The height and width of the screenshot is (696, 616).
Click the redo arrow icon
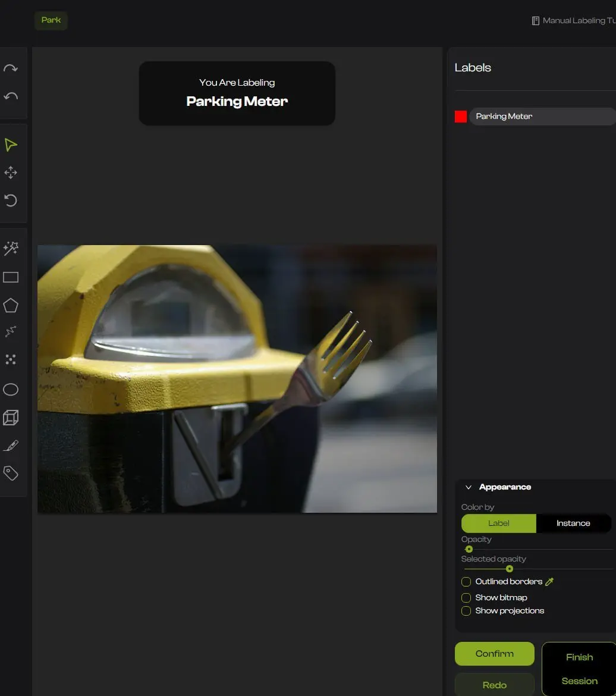pyautogui.click(x=11, y=68)
